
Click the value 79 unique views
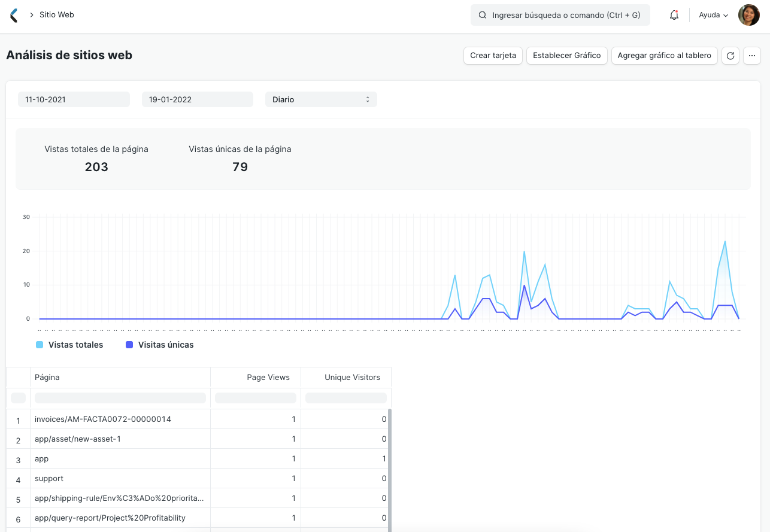click(240, 167)
